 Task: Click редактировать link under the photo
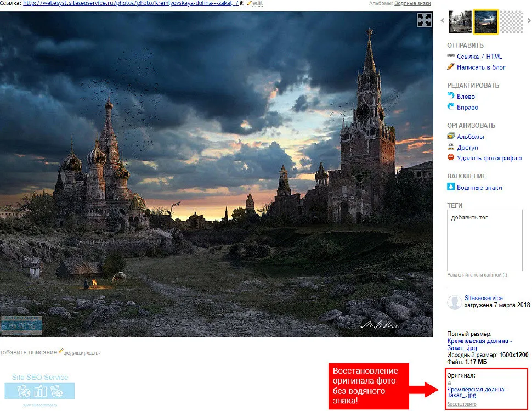pyautogui.click(x=82, y=353)
